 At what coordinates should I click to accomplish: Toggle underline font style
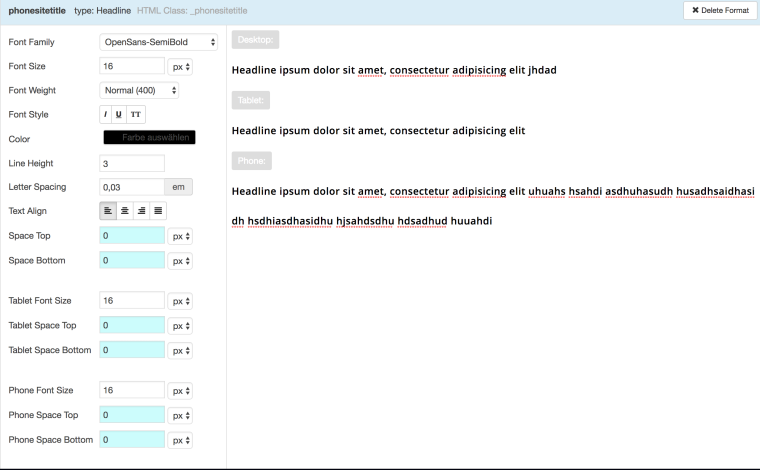119,115
